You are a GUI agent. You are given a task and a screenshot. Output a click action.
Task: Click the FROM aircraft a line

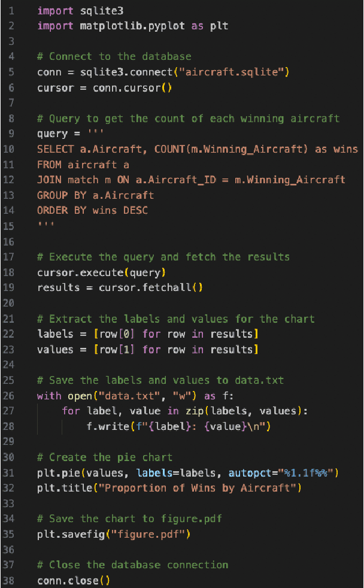tap(83, 165)
